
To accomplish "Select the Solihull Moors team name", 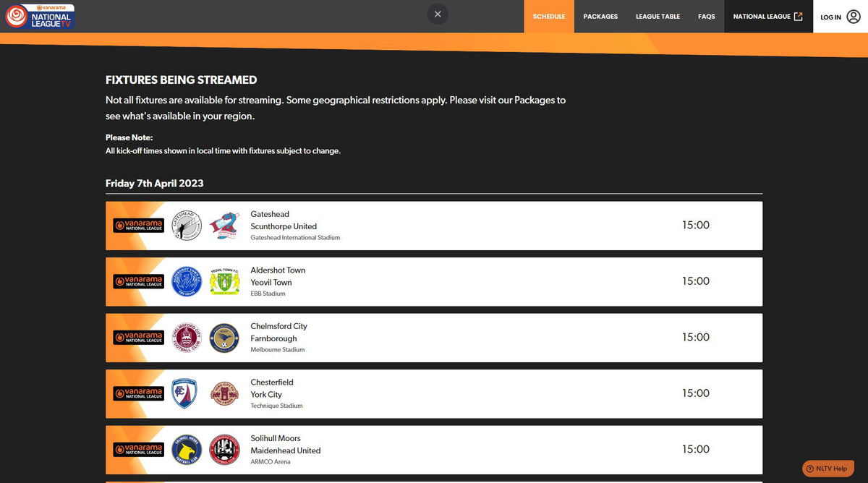I will pos(276,438).
